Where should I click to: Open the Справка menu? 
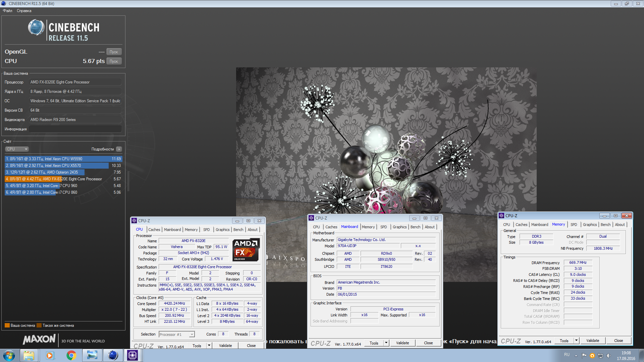pyautogui.click(x=24, y=11)
